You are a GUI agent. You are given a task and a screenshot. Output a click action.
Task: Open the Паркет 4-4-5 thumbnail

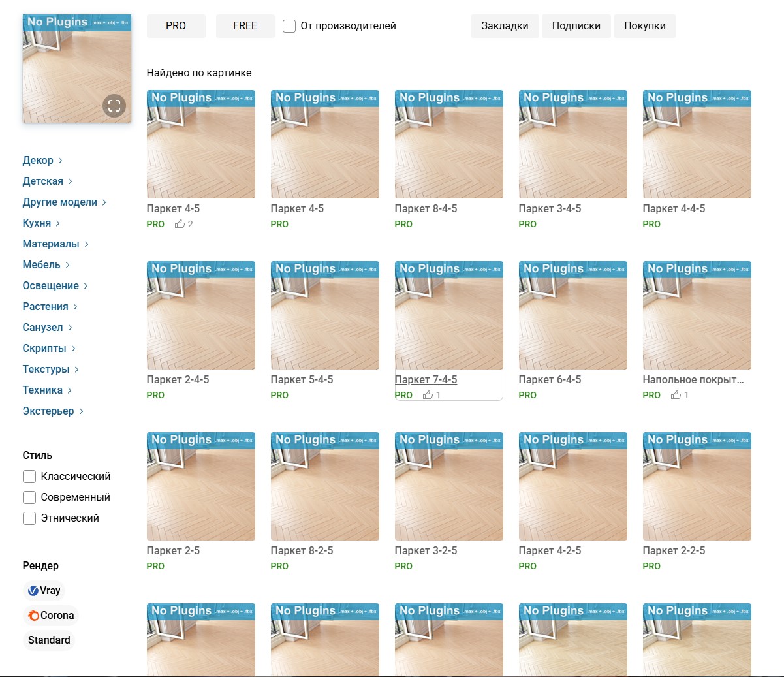point(697,144)
